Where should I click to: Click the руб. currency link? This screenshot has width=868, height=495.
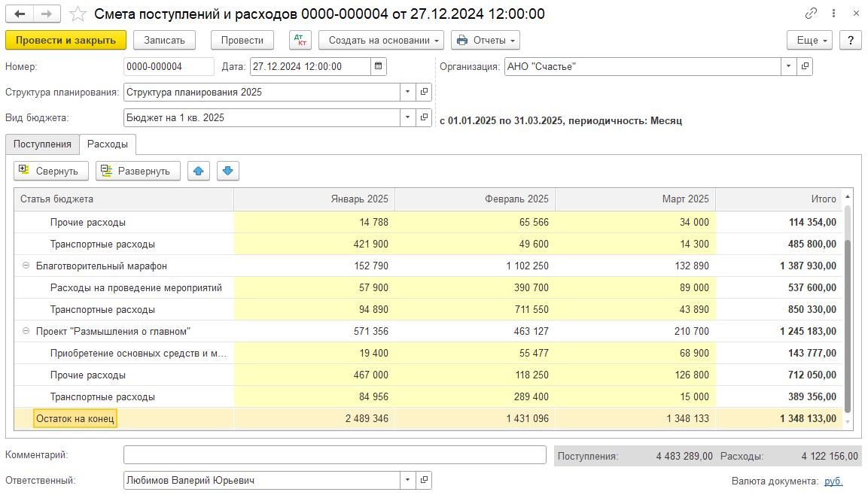pos(833,481)
